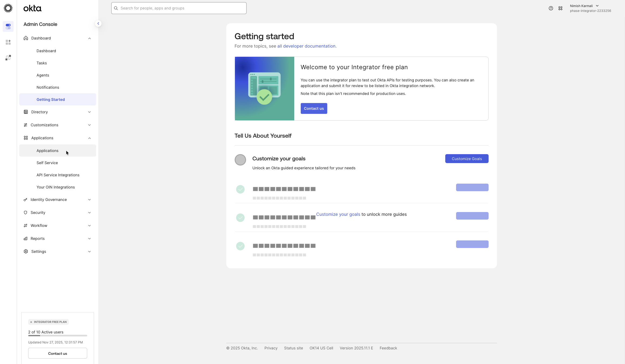
Task: Open Self Service menu item
Action: tap(57, 163)
